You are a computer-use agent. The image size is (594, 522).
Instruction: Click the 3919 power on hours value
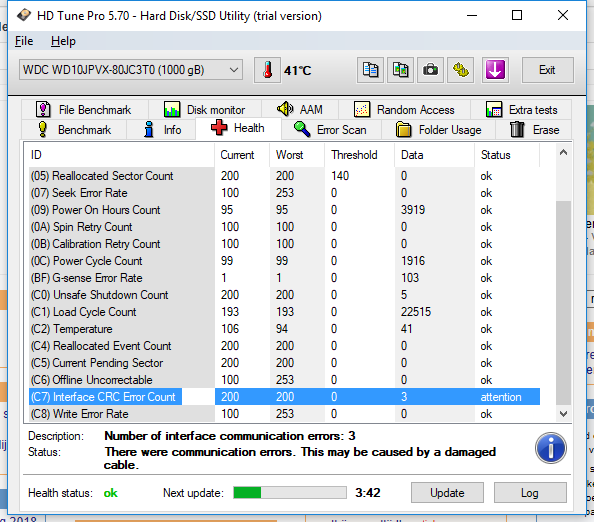click(x=413, y=210)
